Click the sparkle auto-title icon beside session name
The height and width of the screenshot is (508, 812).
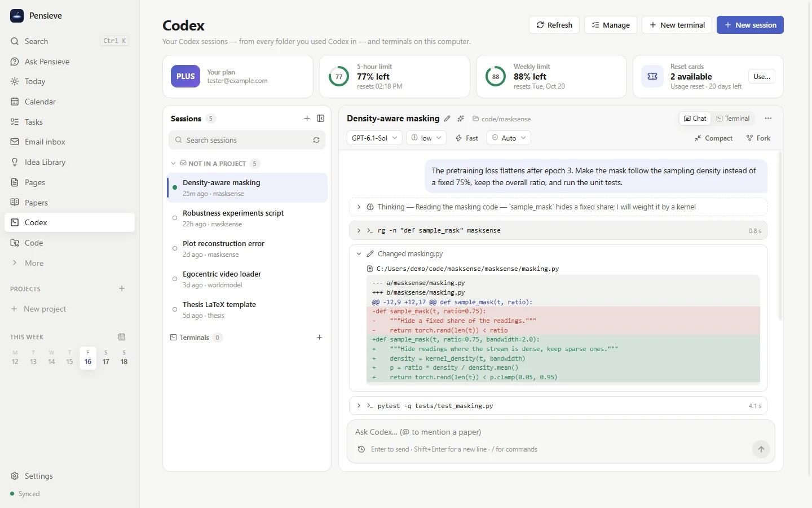[x=461, y=119]
